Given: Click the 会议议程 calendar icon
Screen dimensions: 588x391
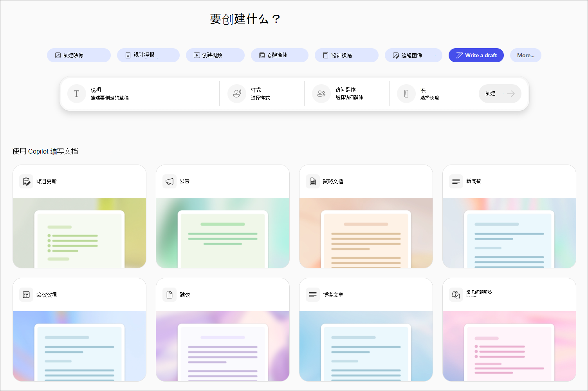Looking at the screenshot, I should pyautogui.click(x=26, y=295).
